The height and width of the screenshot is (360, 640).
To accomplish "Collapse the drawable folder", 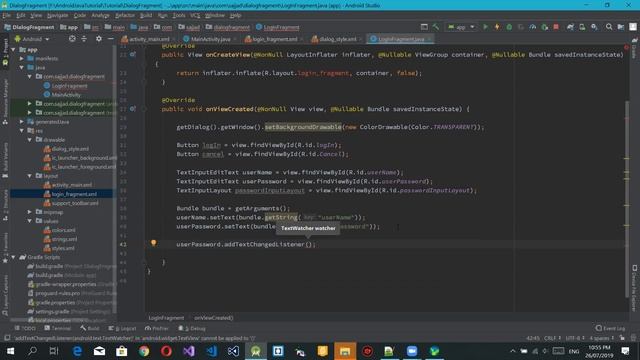I will point(30,140).
